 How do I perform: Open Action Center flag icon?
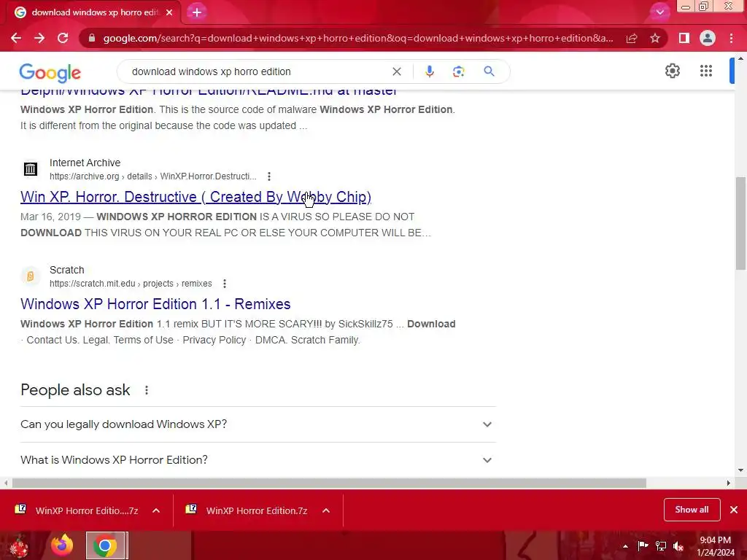click(643, 546)
